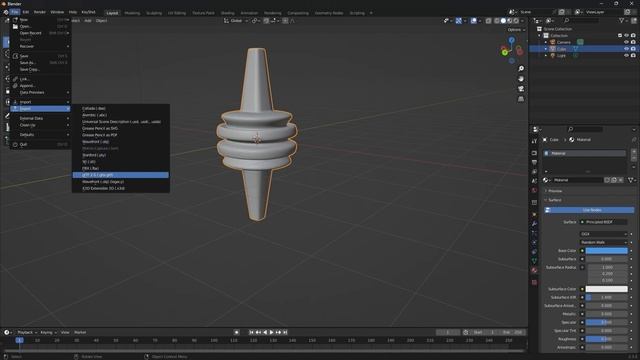The width and height of the screenshot is (640, 360).
Task: Jump to the timeline end frame button
Action: click(x=285, y=332)
